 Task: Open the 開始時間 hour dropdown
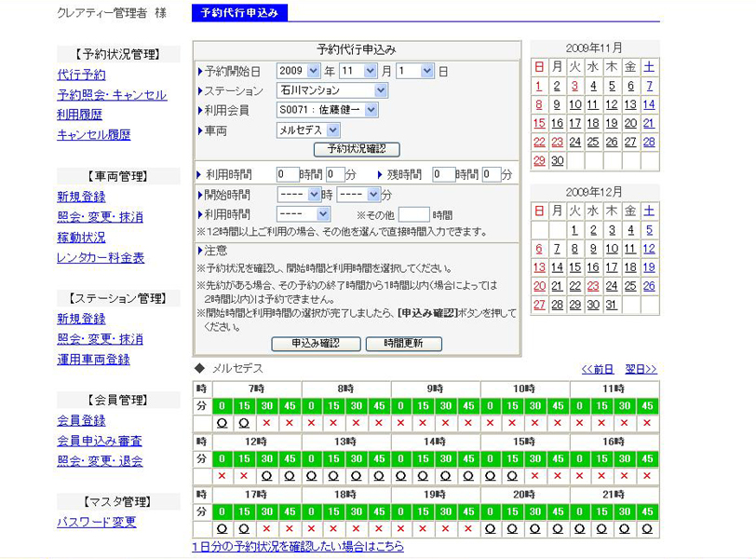click(x=299, y=195)
